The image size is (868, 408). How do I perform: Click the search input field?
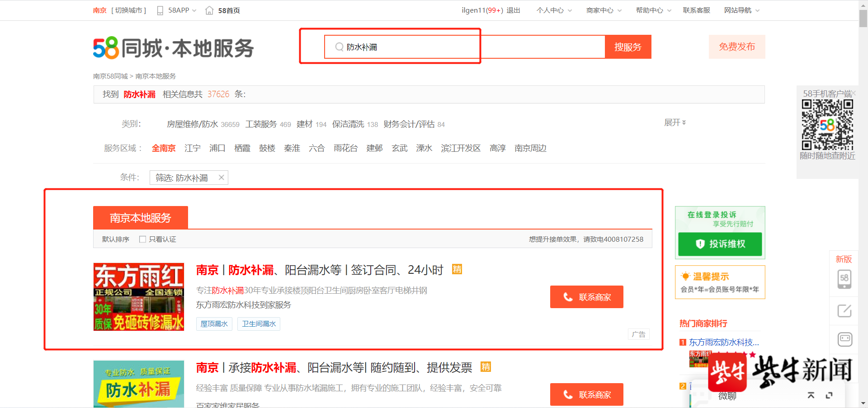pos(465,47)
